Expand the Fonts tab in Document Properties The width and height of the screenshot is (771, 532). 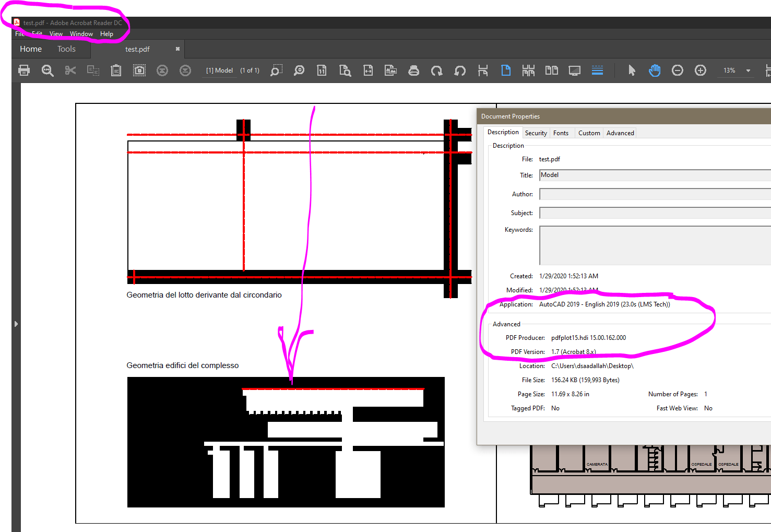pos(561,133)
